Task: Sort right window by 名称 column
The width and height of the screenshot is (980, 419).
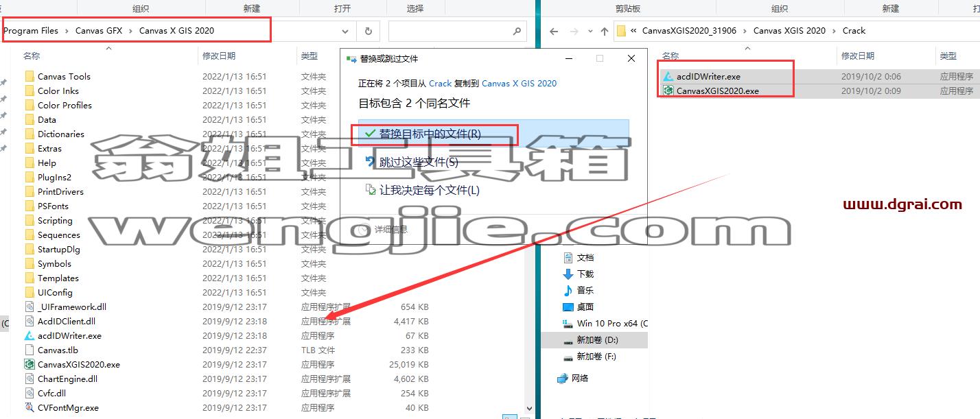Action: click(x=670, y=56)
